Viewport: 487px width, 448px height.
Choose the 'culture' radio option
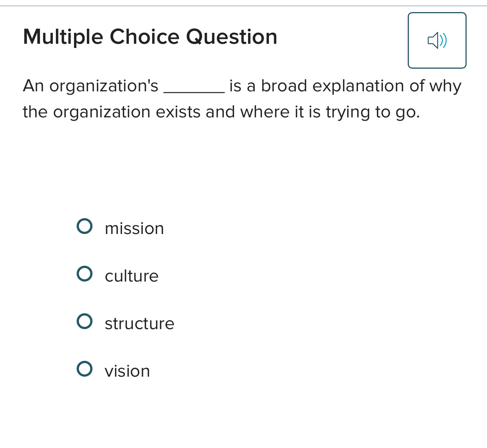(x=85, y=274)
